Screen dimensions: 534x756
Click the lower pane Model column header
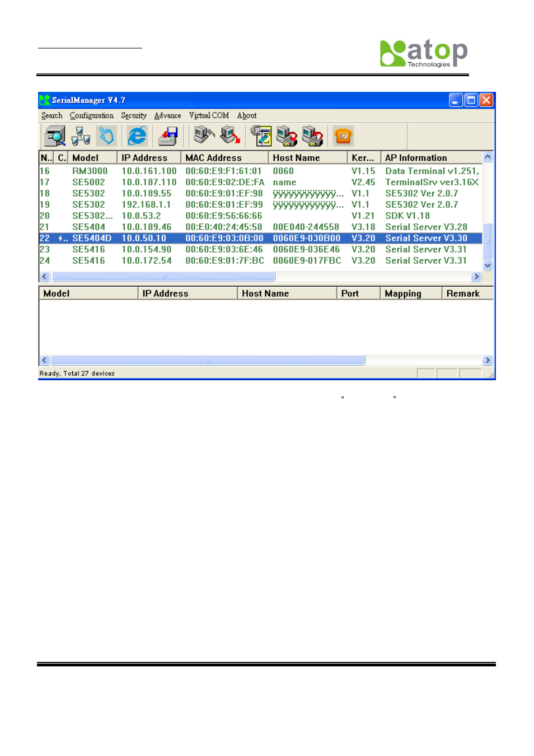click(88, 293)
